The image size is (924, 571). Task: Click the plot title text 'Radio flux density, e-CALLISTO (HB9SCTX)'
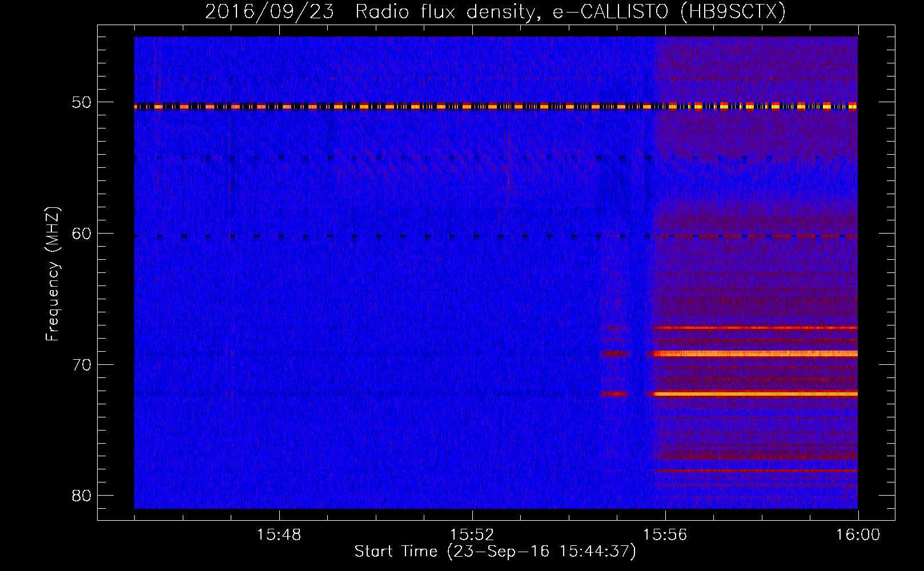(571, 11)
